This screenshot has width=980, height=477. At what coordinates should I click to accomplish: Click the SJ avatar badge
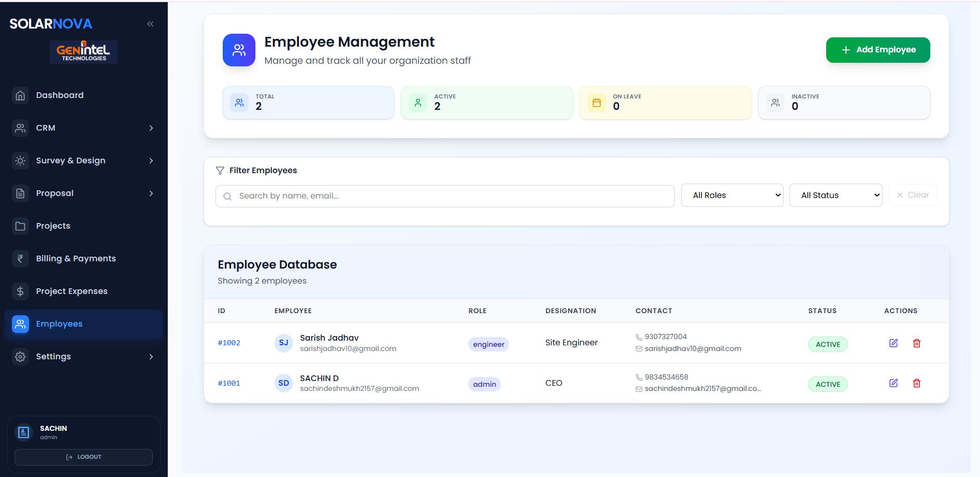tap(283, 343)
